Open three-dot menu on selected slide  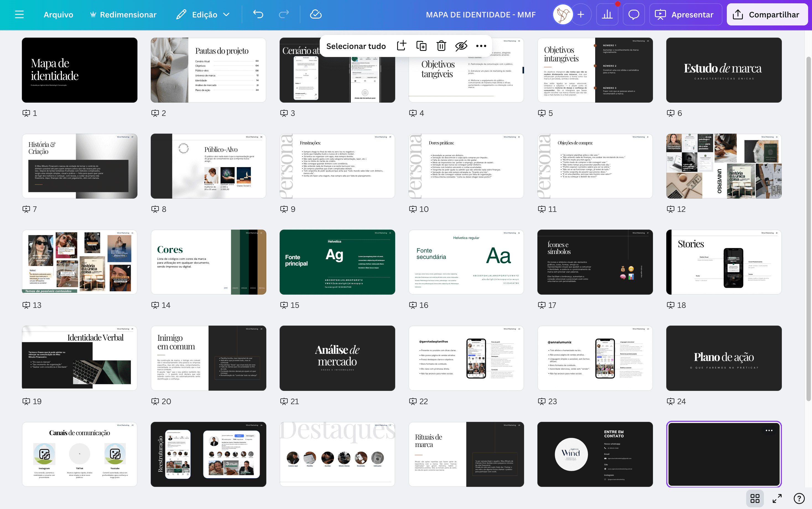tap(769, 430)
